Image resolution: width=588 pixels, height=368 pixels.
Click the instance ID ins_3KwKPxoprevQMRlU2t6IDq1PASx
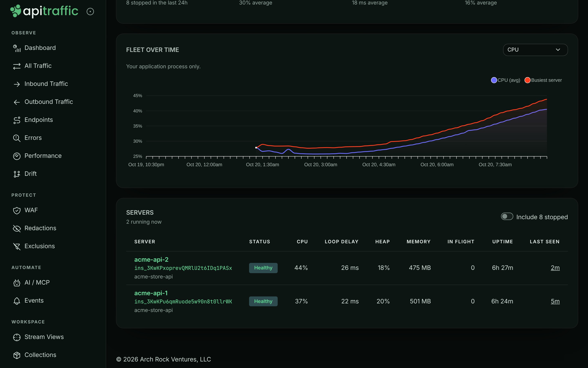(x=183, y=268)
